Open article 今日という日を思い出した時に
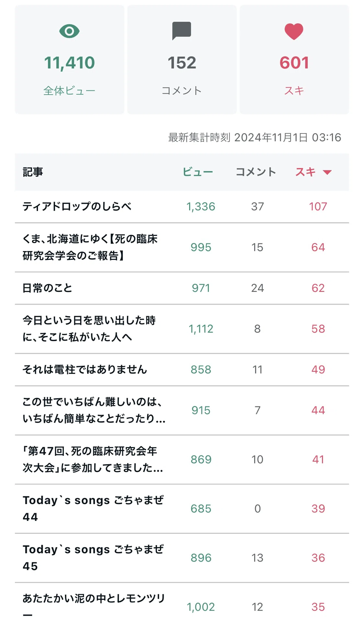364x622 pixels. click(89, 329)
